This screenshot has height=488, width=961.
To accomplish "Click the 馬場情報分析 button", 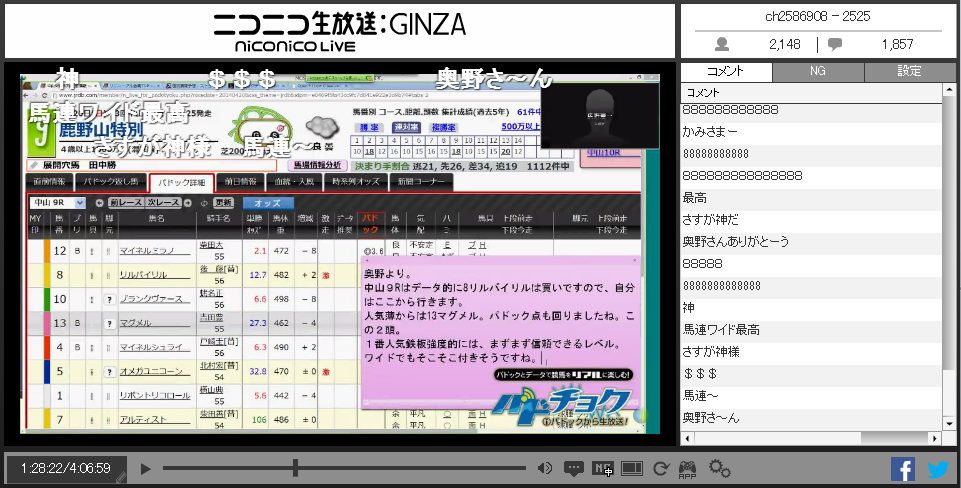I will pyautogui.click(x=317, y=165).
